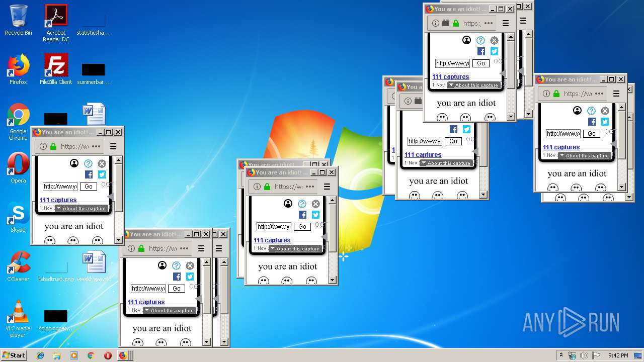Open hamburger menu in topmost window
644x362 pixels.
point(506,23)
